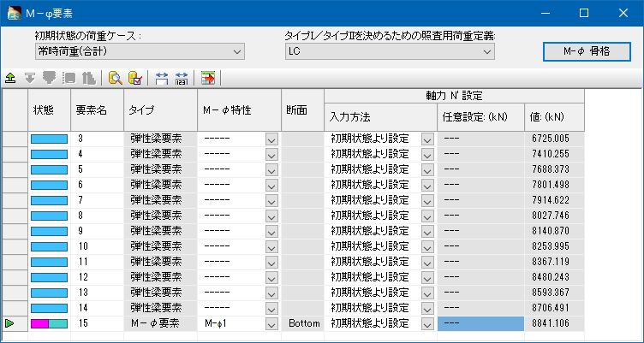The width and height of the screenshot is (644, 343).
Task: Click the M-φ 骨格 button
Action: click(x=587, y=51)
